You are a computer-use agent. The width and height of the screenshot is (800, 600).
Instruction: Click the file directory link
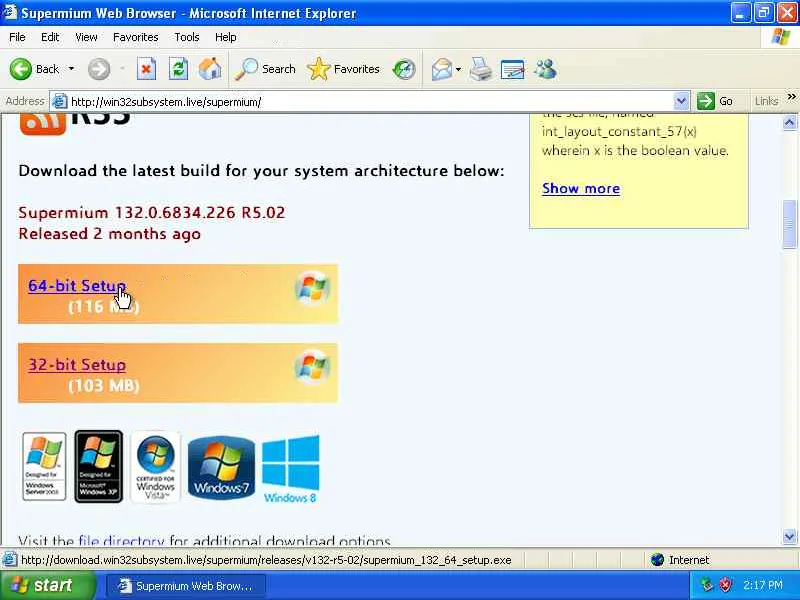coord(121,540)
